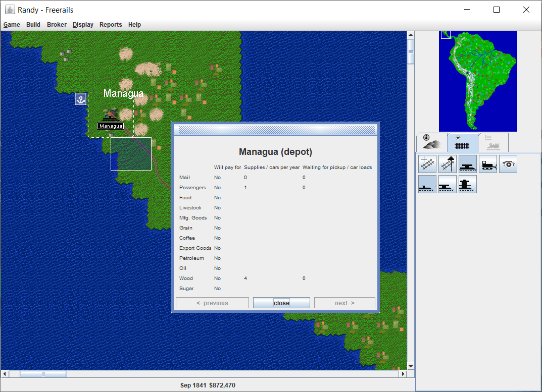Switch to the train list tab
Viewport: 542px width, 392px height.
pyautogui.click(x=494, y=142)
